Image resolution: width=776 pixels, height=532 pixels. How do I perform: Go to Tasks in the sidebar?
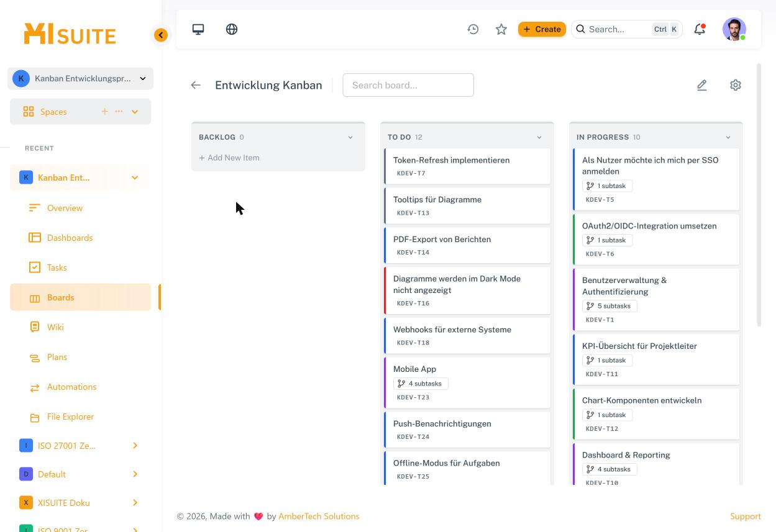pyautogui.click(x=80, y=268)
